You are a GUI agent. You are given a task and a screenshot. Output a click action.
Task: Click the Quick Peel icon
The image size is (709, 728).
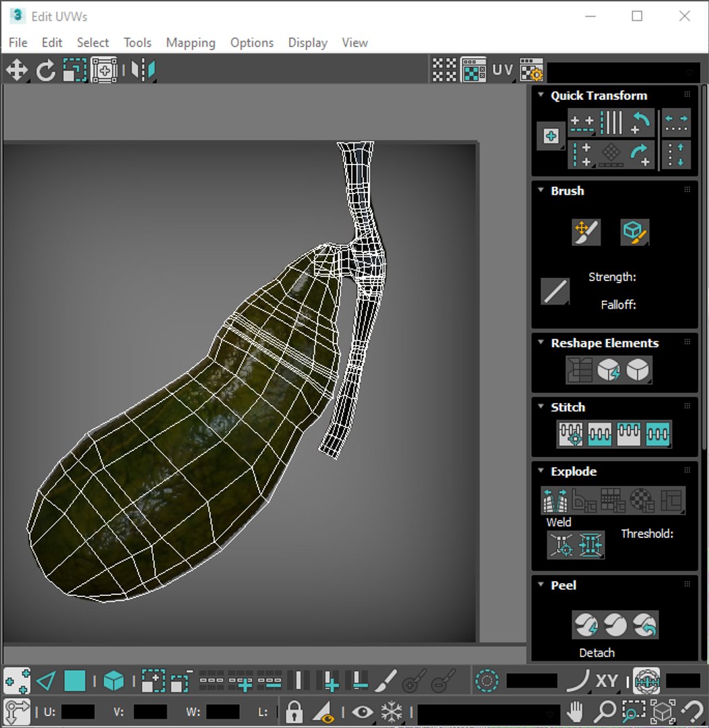click(x=586, y=624)
